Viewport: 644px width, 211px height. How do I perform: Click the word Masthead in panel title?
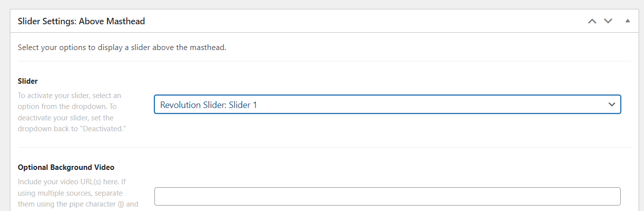click(x=127, y=21)
